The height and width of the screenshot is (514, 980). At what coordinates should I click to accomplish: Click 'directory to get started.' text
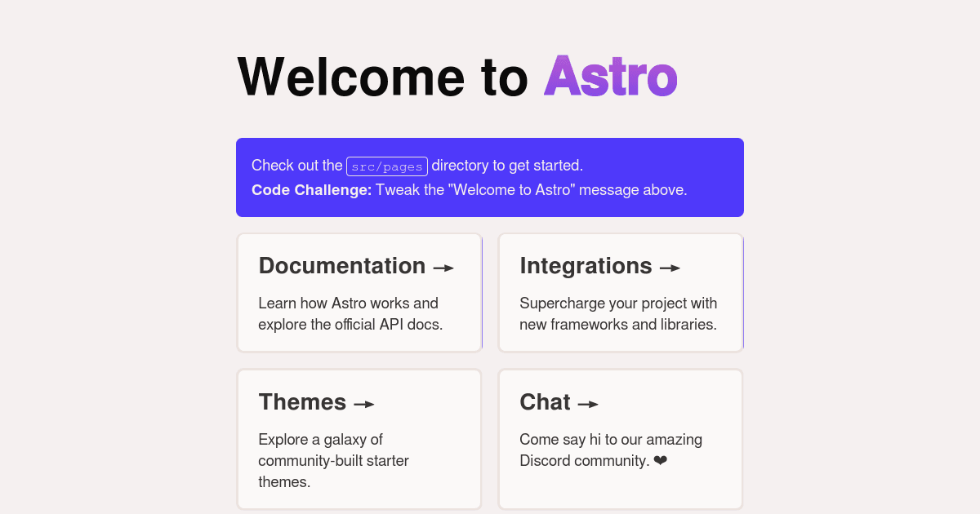pos(507,166)
